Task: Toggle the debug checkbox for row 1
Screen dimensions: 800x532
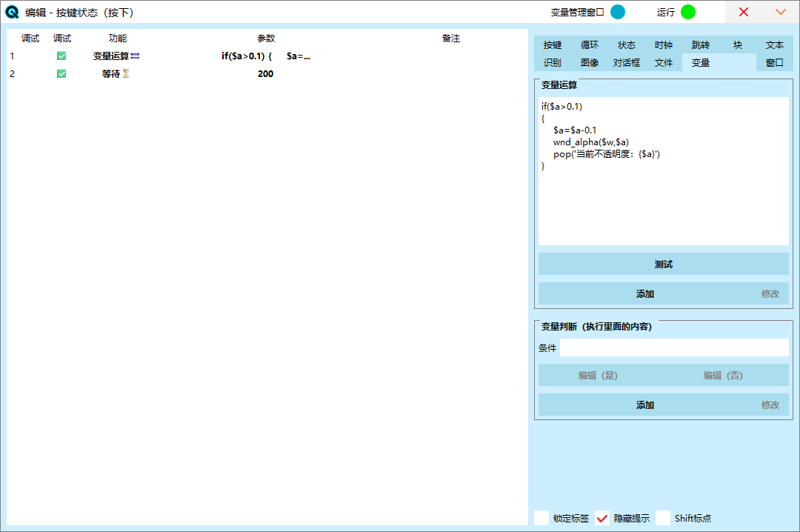Action: [x=61, y=56]
